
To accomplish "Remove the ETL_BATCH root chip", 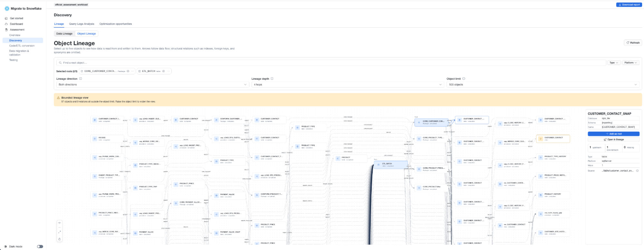I will pos(163,71).
